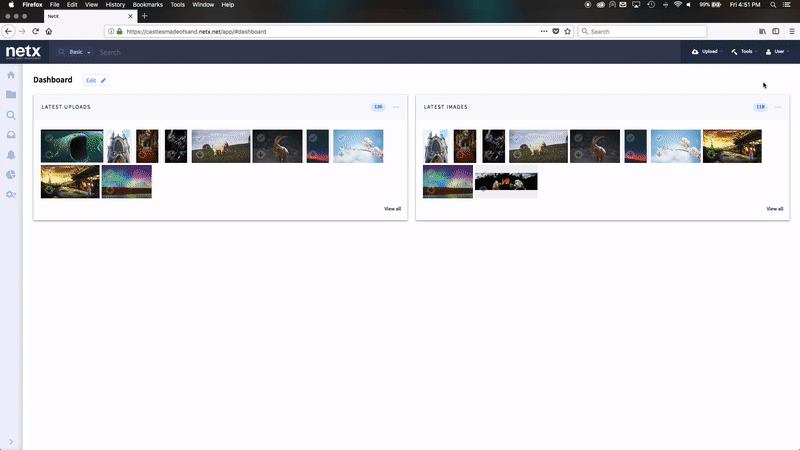Image resolution: width=800 pixels, height=450 pixels.
Task: Expand the User account menu
Action: 777,51
